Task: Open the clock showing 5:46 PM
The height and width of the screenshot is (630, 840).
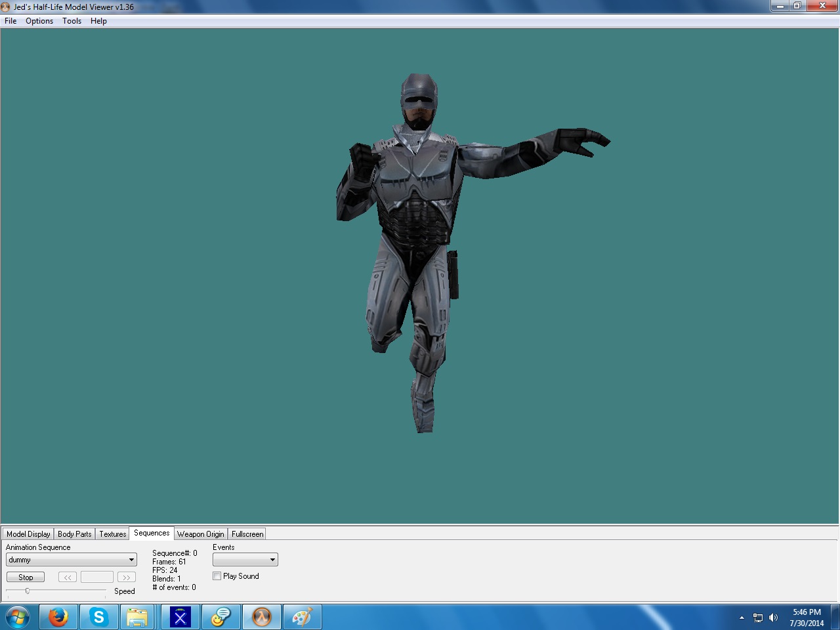Action: [x=807, y=618]
